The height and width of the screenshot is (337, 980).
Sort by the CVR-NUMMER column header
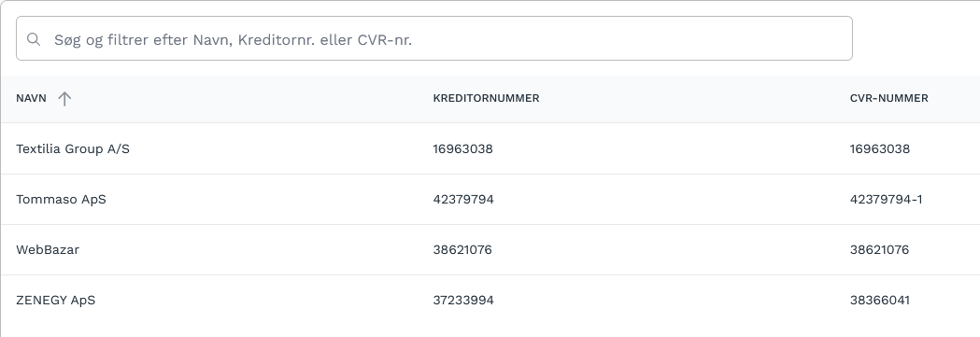point(888,99)
